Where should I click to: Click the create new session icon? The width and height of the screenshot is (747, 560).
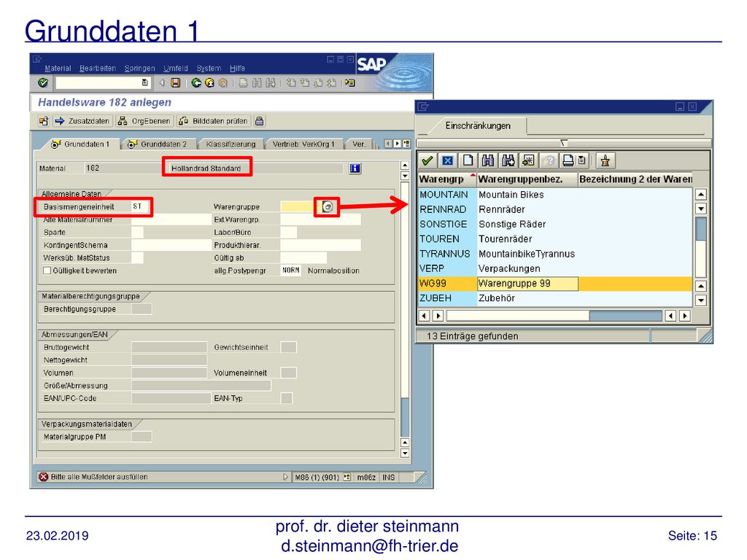coord(350,83)
